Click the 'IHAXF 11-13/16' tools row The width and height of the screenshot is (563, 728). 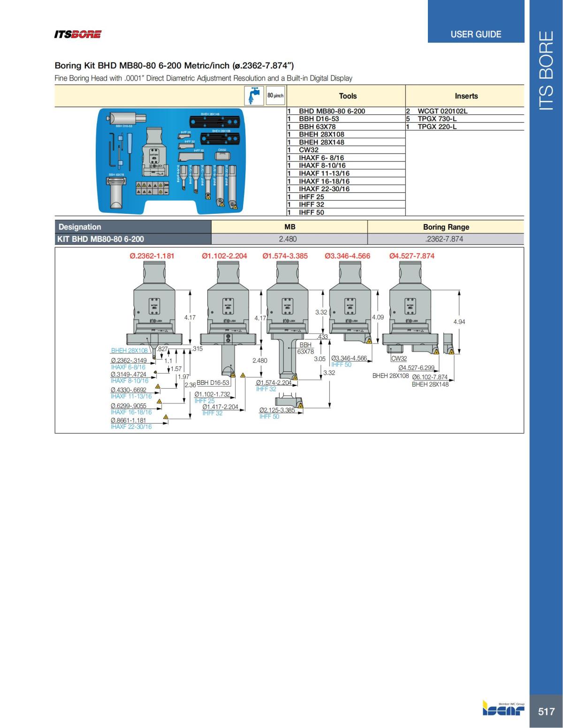click(346, 173)
